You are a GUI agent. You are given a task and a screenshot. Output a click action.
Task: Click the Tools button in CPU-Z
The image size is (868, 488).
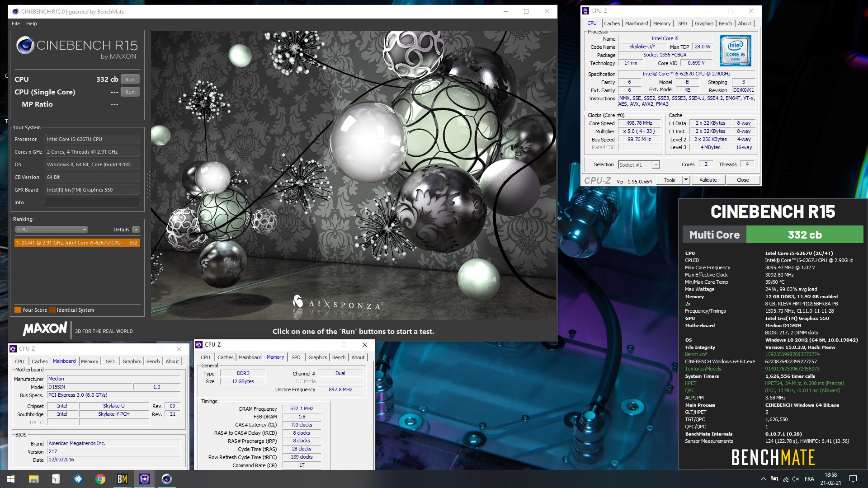coord(670,180)
